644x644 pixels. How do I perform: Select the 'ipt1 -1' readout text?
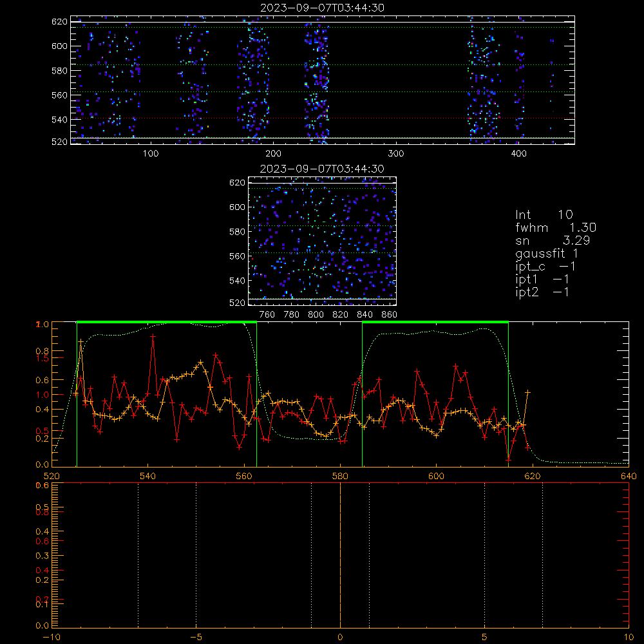[542, 279]
